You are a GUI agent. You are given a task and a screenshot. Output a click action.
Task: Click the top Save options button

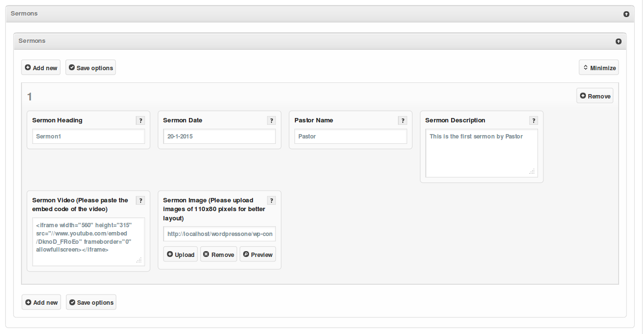point(91,68)
